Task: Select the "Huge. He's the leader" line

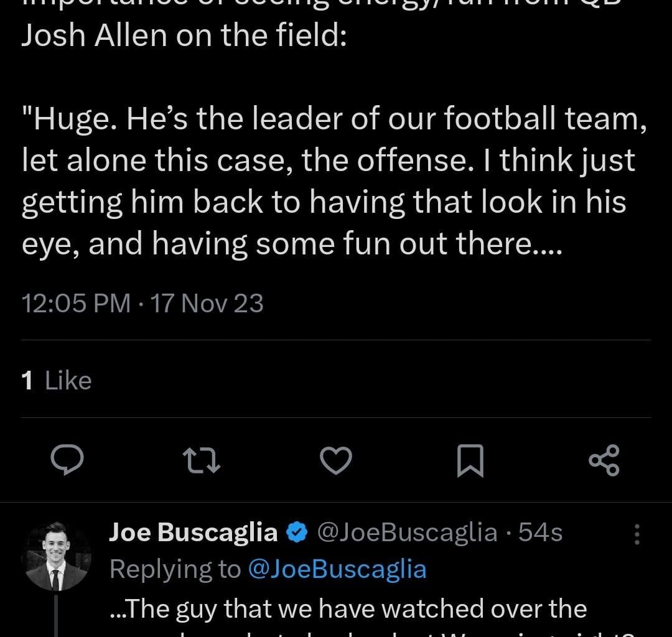Action: [334, 119]
